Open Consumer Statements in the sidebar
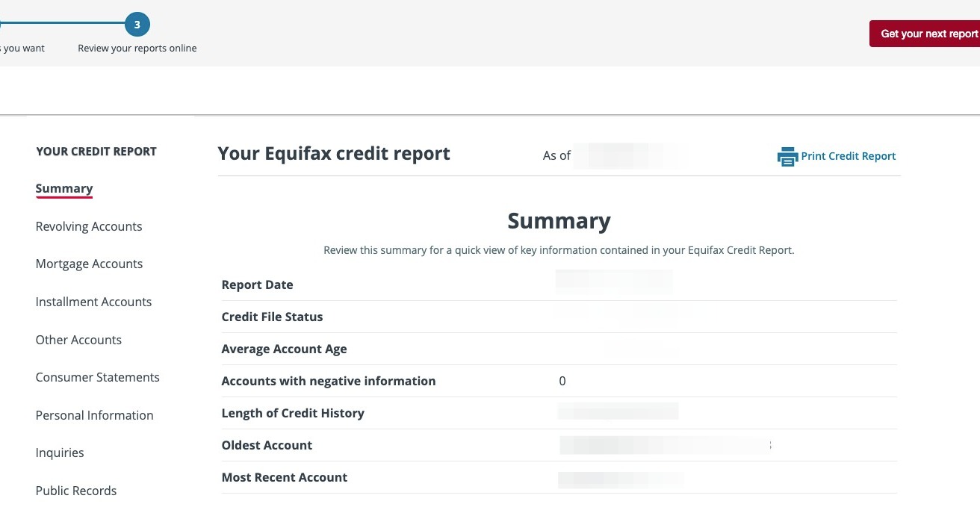Image resolution: width=980 pixels, height=510 pixels. (x=97, y=378)
